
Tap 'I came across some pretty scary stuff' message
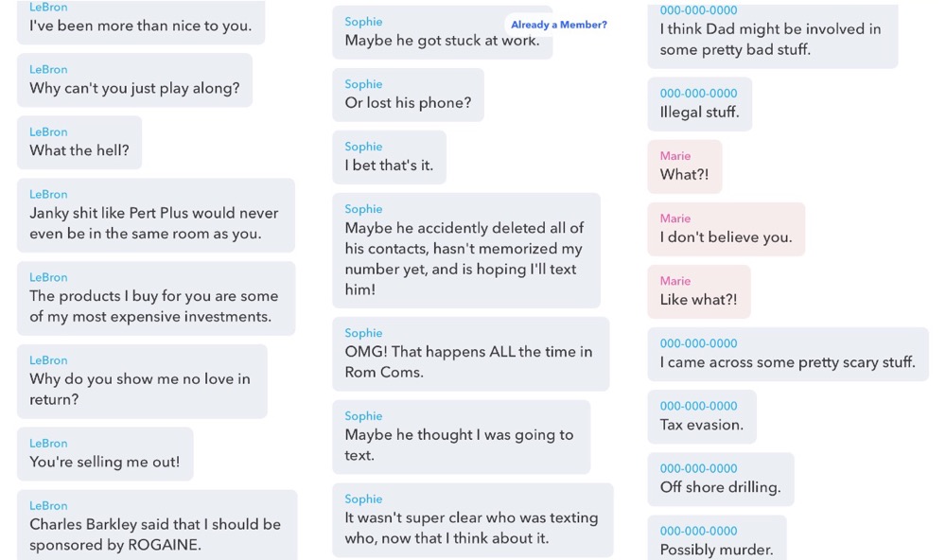788,354
